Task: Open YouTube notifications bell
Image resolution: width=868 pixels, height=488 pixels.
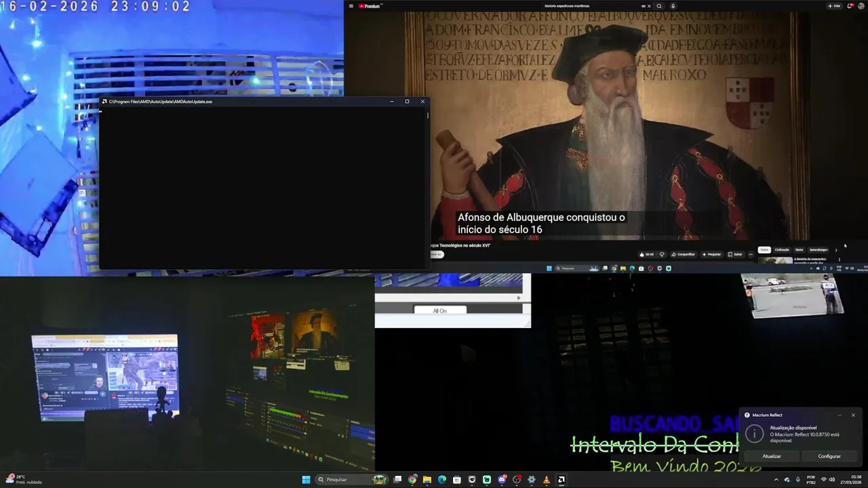Action: coord(850,6)
